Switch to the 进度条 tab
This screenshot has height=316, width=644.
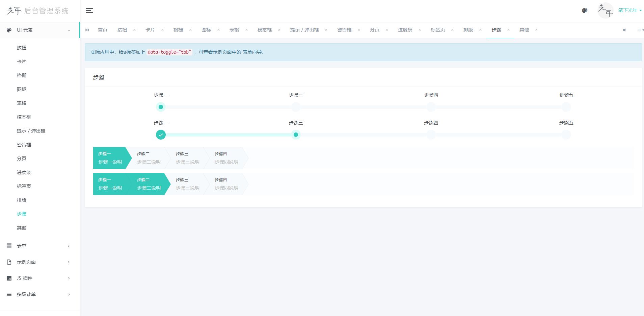coord(405,30)
